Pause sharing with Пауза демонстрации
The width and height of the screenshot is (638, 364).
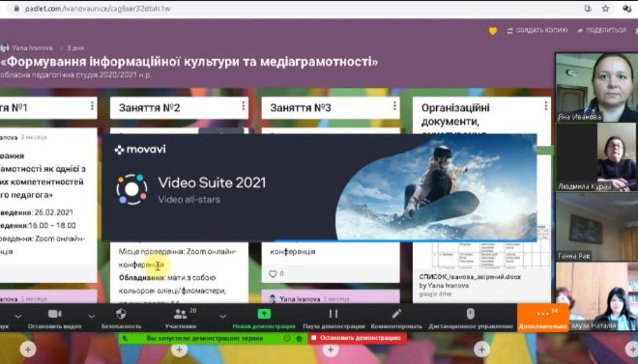(x=333, y=318)
